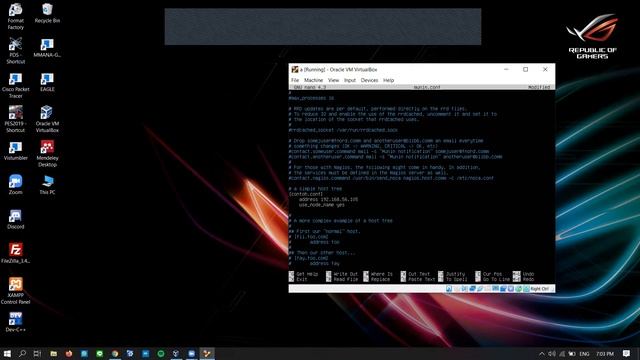Click the address 192.168.56.105 line
The image size is (640, 360).
point(328,199)
